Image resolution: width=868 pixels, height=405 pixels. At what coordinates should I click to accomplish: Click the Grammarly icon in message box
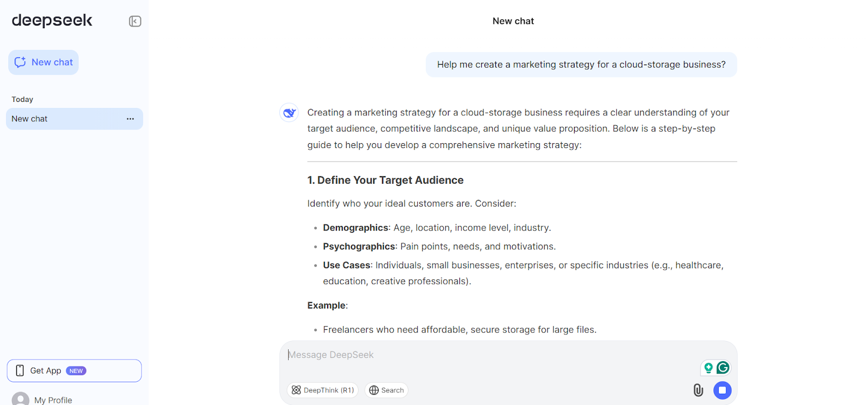[723, 368]
